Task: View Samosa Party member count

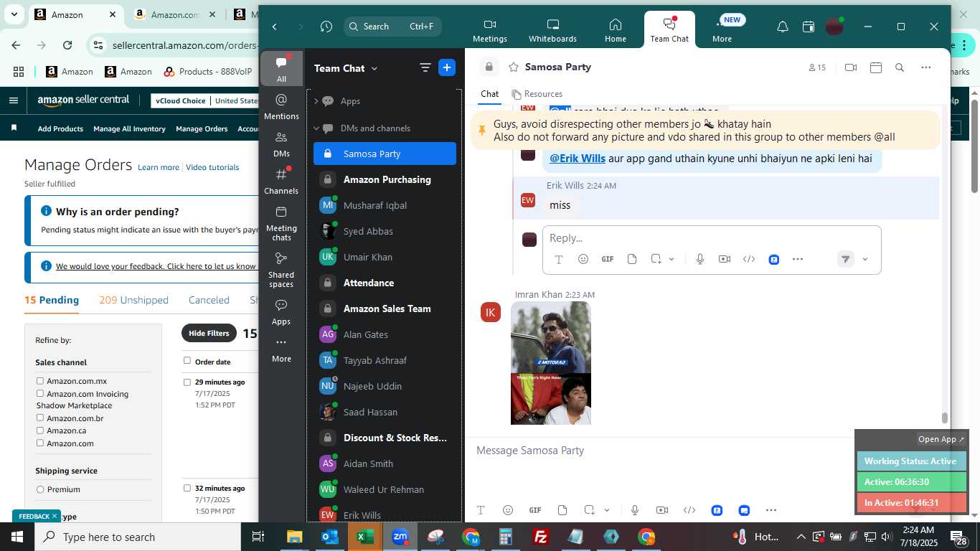Action: (817, 67)
